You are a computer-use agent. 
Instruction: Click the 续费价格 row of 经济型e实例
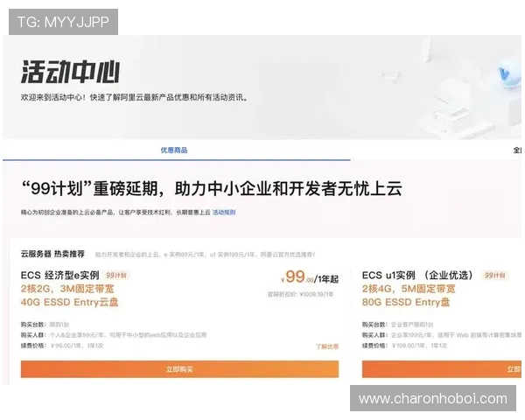point(62,346)
